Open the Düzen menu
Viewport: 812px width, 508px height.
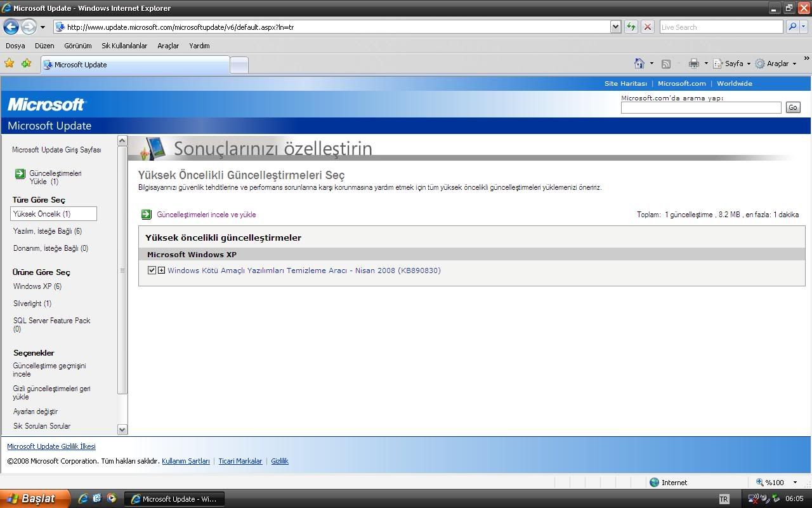point(44,46)
